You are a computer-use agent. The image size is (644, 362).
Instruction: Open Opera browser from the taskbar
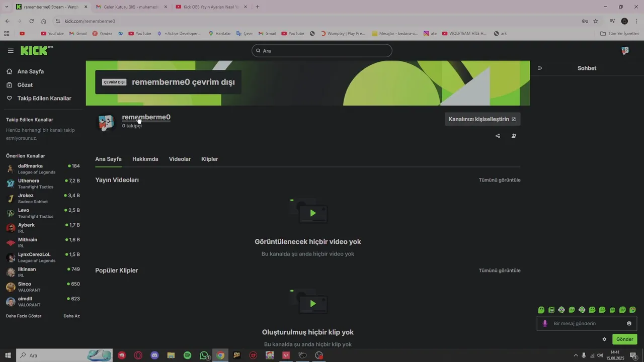[138, 355]
